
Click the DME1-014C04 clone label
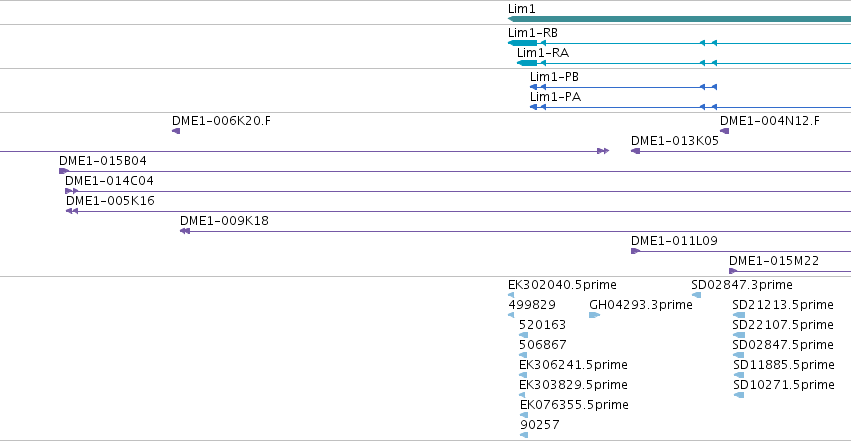click(109, 181)
